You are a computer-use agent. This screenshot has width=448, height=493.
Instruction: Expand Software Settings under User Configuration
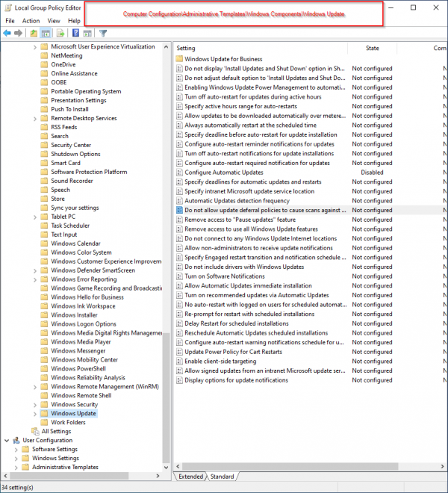[16, 449]
